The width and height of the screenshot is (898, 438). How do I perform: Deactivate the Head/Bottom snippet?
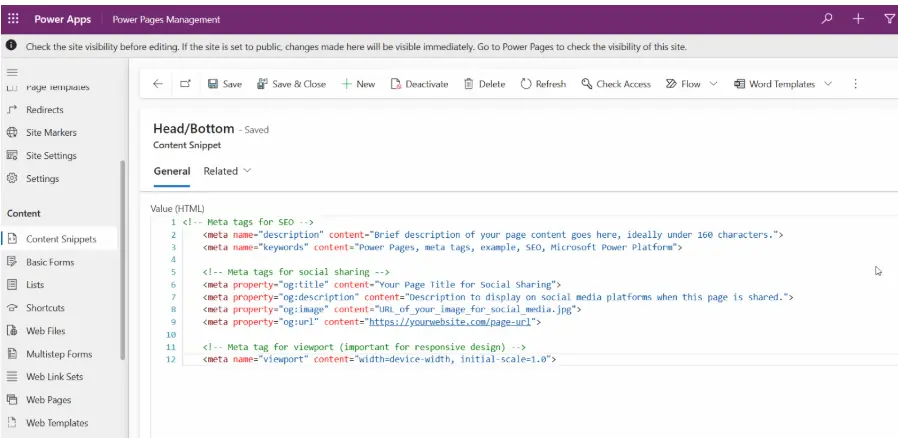[x=419, y=84]
